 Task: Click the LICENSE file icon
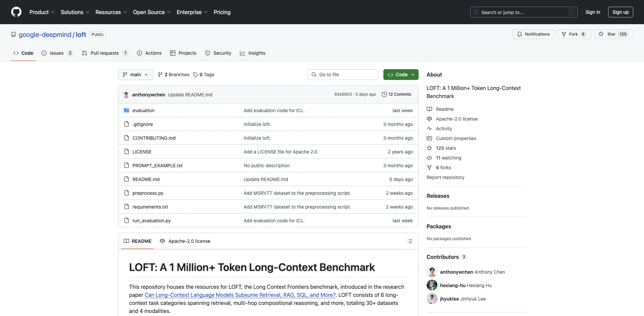point(126,151)
